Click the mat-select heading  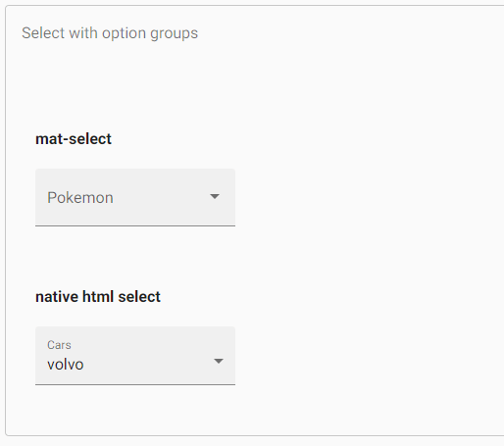[x=74, y=139]
